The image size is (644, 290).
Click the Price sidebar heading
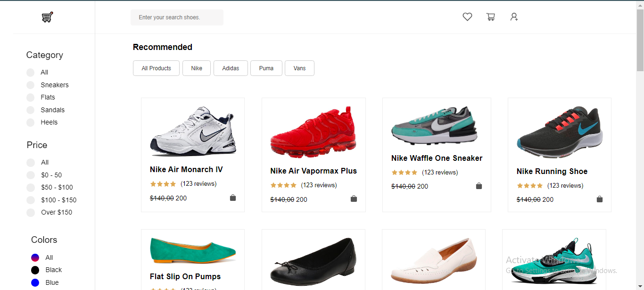(37, 145)
